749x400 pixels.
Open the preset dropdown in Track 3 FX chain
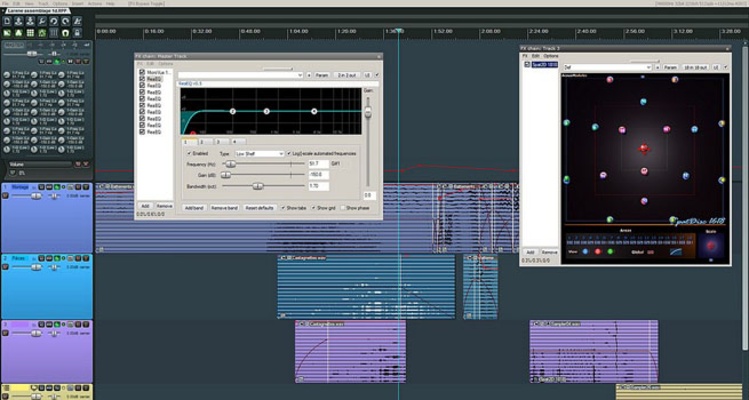pos(606,67)
